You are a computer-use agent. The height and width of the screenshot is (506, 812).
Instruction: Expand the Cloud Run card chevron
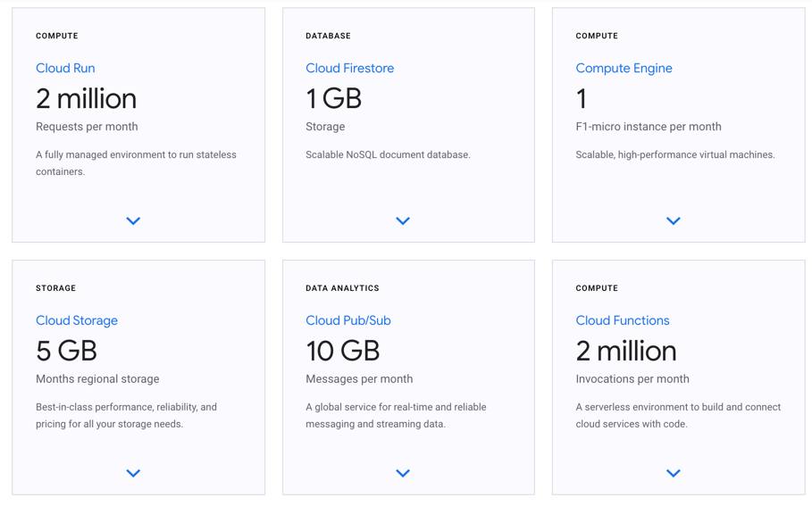tap(133, 220)
